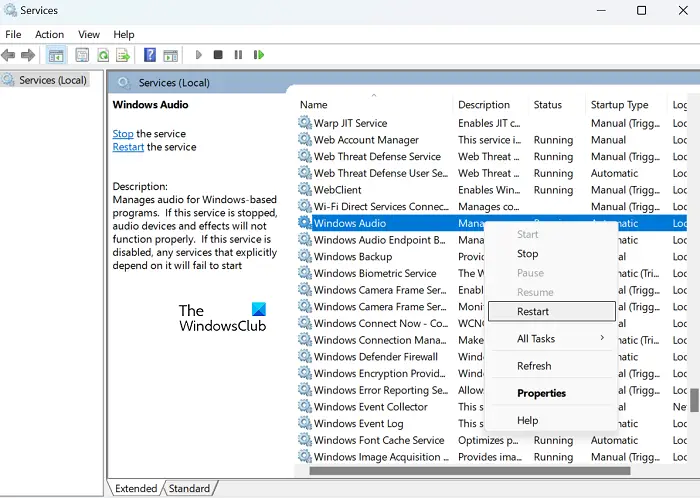
Task: Select Wi-Fi Direct Services Connec... row
Action: tap(492, 206)
